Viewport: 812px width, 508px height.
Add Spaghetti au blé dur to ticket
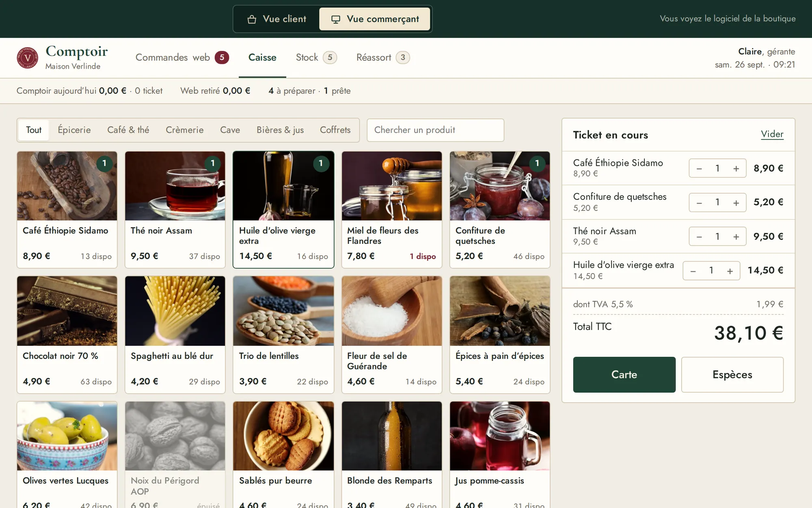(x=175, y=335)
